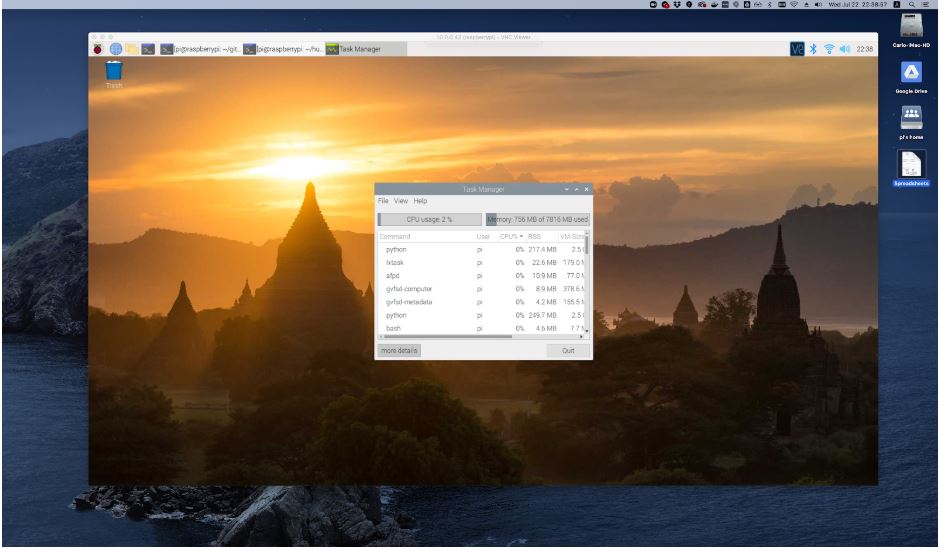Sort by the VM-Size column header

click(571, 236)
